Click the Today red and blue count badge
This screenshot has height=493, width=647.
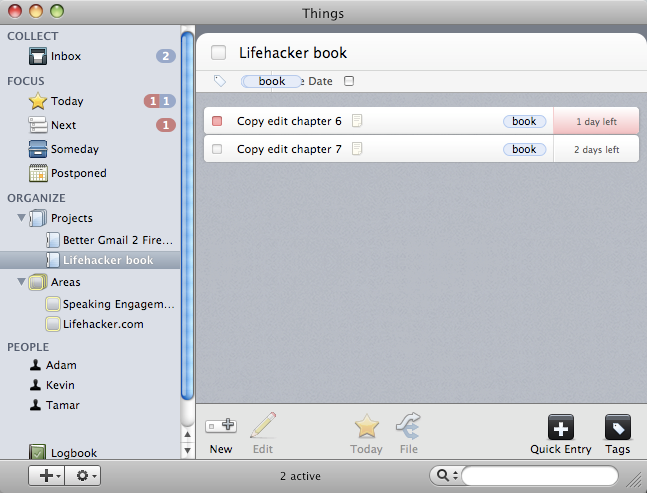pyautogui.click(x=160, y=101)
